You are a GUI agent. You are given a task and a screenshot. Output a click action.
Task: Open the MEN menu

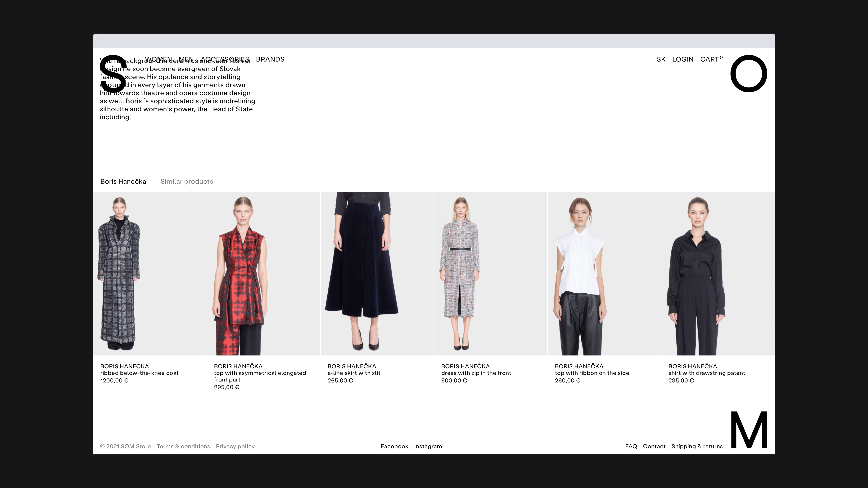(x=186, y=59)
